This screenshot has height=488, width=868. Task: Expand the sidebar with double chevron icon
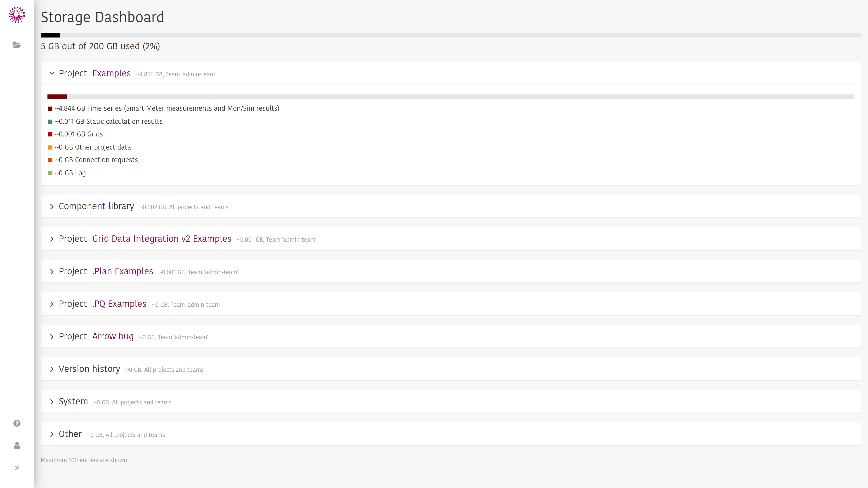click(x=17, y=468)
